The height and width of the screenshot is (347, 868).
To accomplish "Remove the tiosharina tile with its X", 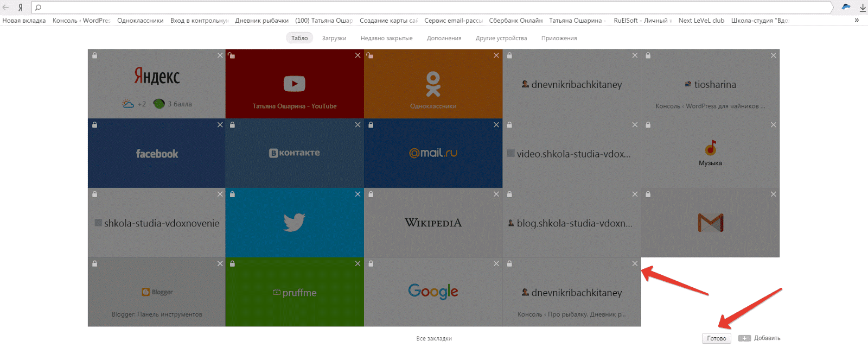I will point(774,55).
